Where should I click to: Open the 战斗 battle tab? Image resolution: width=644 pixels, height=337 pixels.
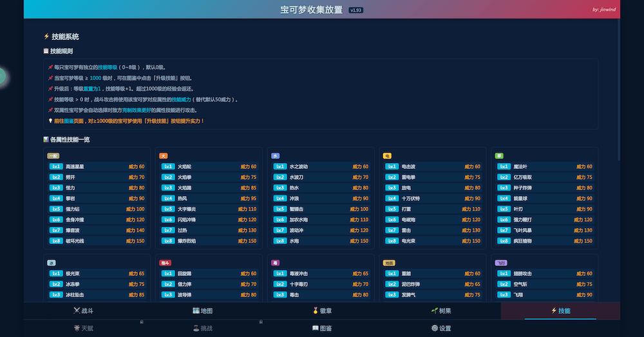point(83,311)
